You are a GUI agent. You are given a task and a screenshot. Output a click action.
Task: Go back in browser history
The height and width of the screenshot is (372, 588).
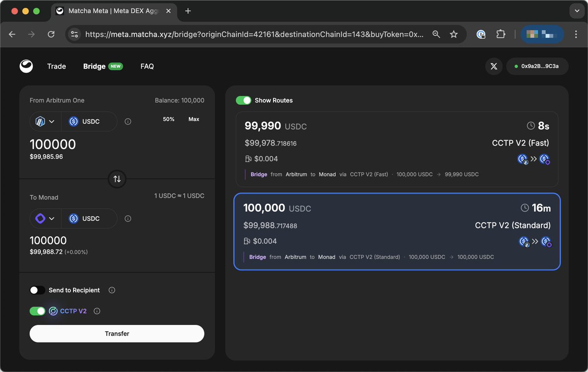(12, 34)
